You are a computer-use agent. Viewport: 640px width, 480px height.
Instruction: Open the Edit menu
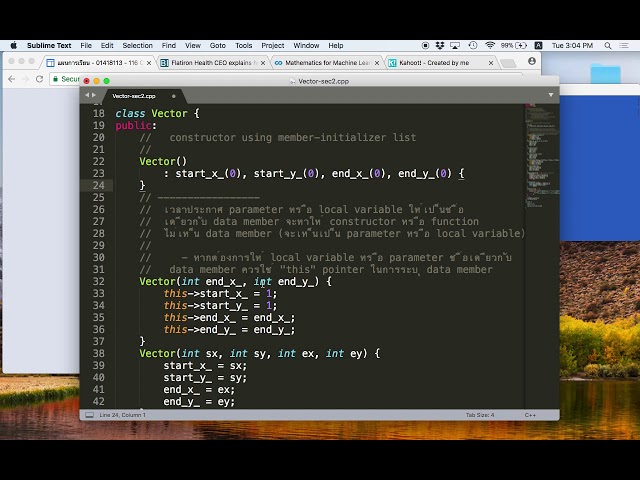[107, 45]
